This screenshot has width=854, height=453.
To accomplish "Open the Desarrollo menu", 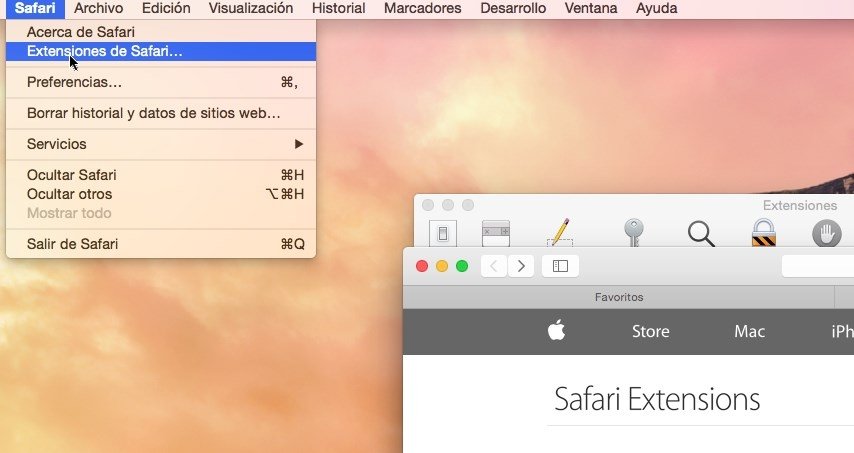I will [x=513, y=9].
